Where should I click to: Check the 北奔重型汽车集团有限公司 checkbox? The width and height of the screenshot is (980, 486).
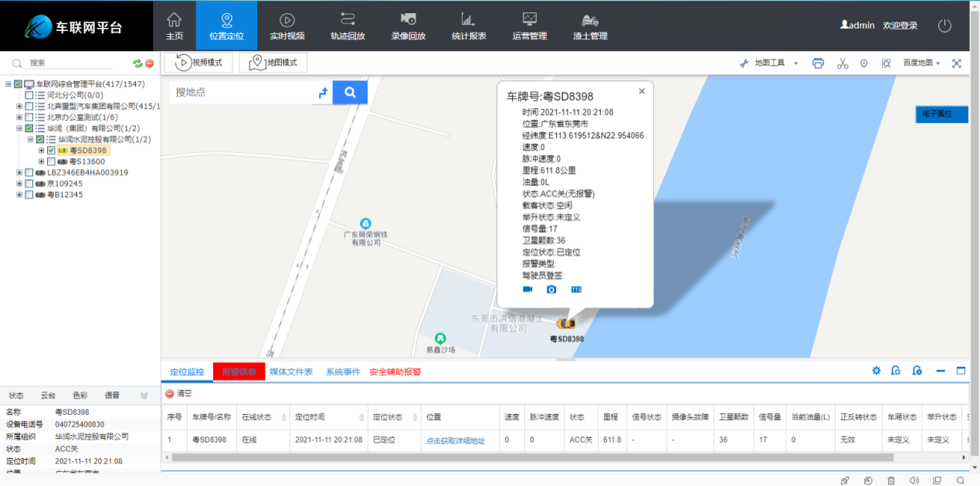click(29, 106)
